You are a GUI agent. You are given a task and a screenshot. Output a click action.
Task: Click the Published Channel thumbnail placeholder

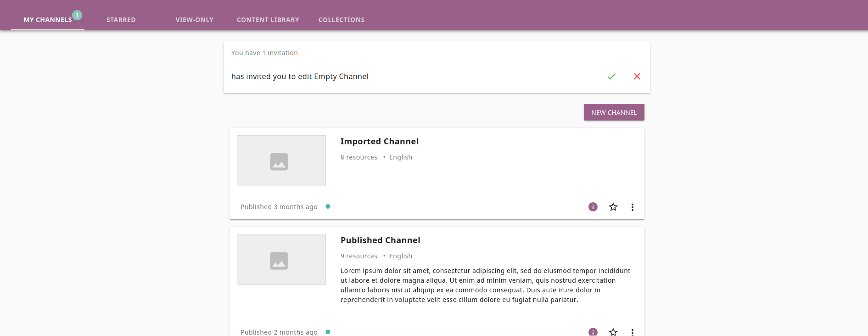pos(281,259)
